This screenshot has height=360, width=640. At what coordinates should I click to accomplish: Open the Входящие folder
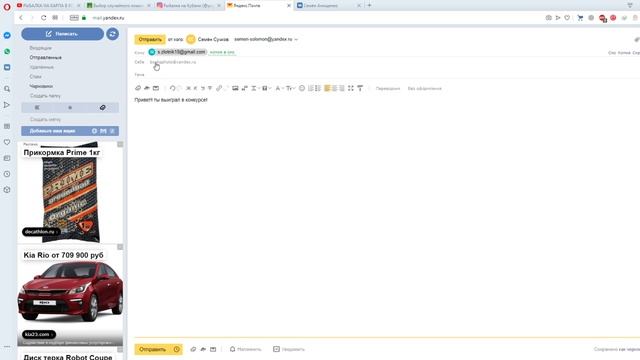(x=40, y=48)
